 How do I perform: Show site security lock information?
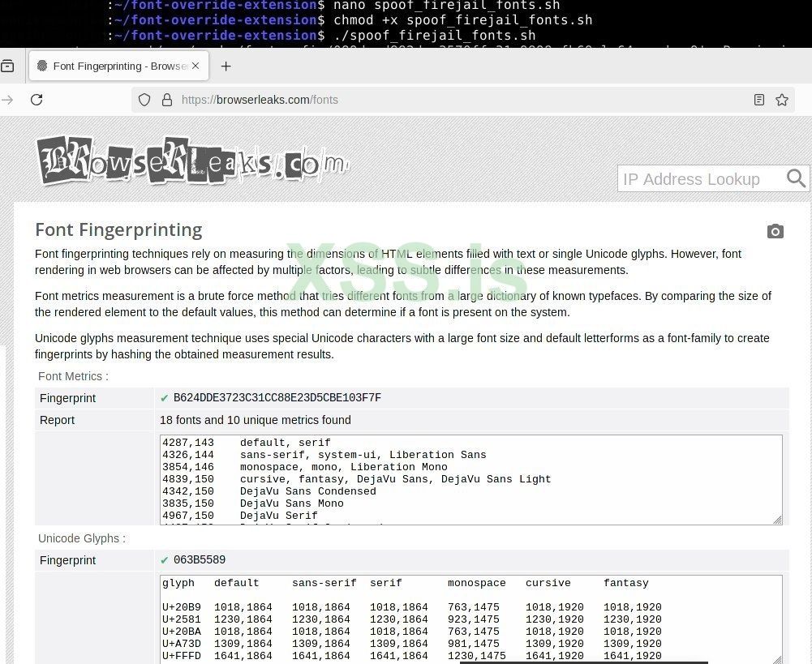(x=167, y=100)
